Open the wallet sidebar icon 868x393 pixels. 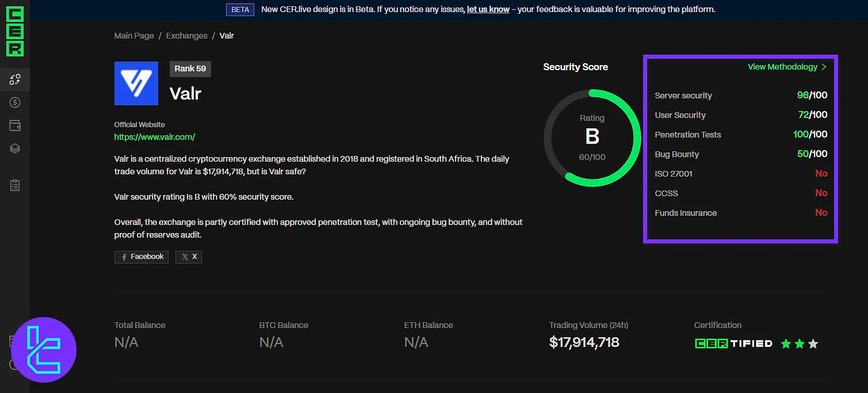click(15, 125)
